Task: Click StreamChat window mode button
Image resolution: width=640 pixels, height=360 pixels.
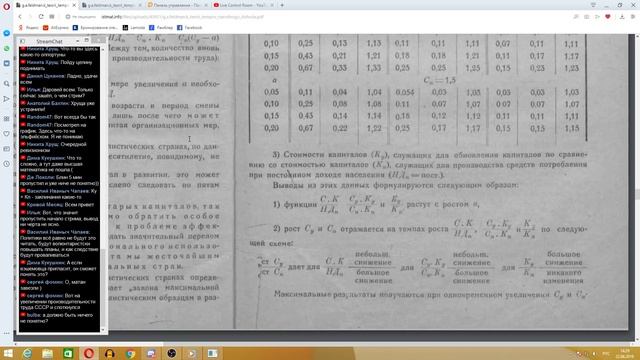Action: point(87,40)
